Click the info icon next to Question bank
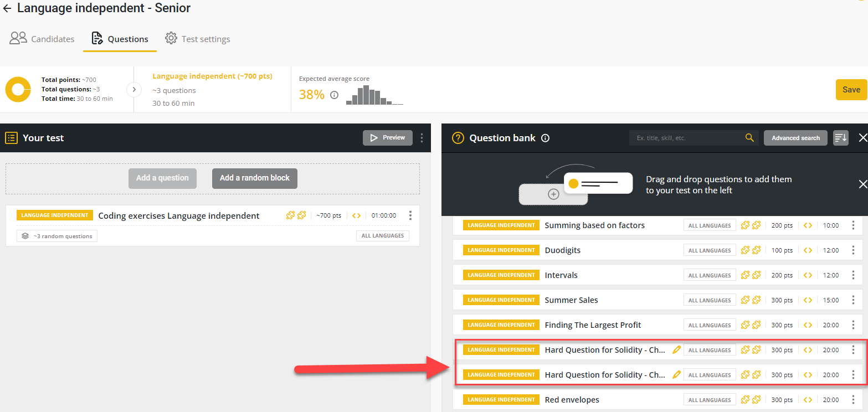 [545, 138]
